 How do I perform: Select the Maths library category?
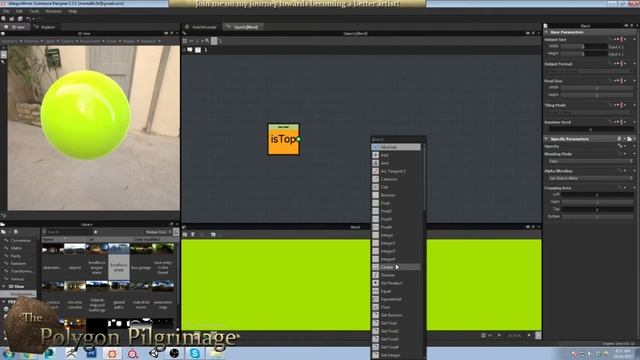tap(16, 248)
